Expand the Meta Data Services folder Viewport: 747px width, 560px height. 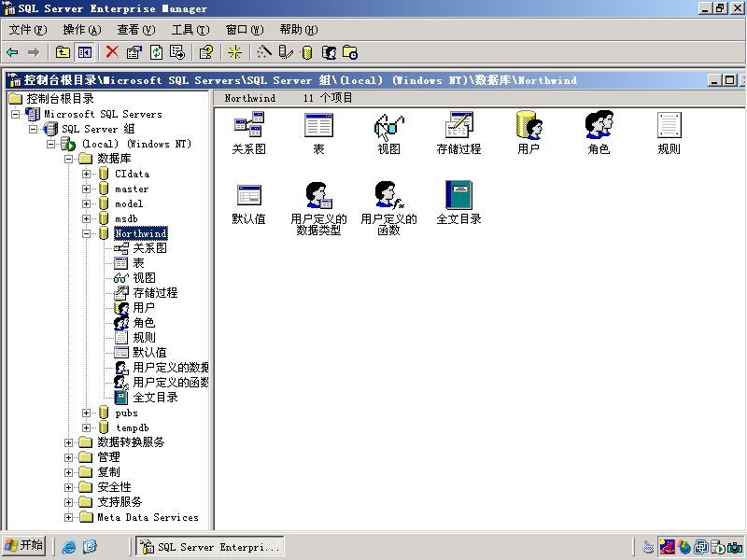pyautogui.click(x=68, y=517)
